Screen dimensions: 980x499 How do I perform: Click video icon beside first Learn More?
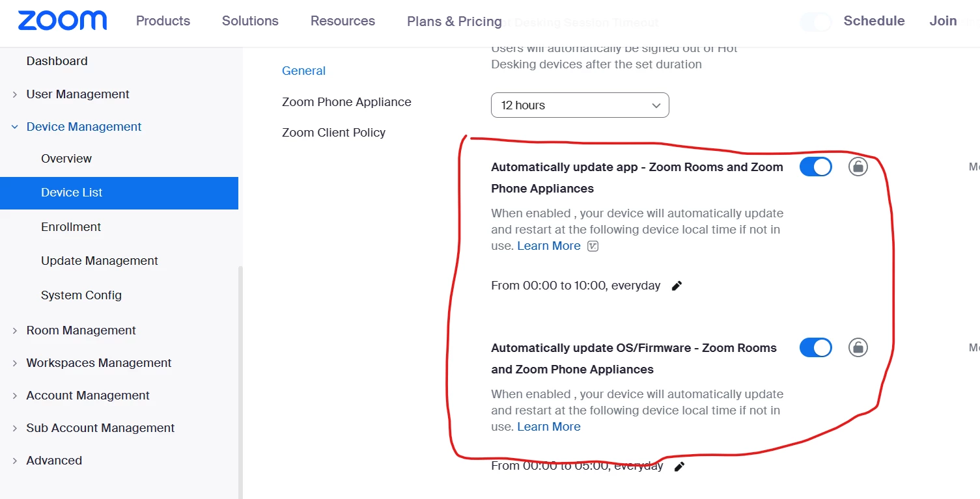pyautogui.click(x=593, y=246)
